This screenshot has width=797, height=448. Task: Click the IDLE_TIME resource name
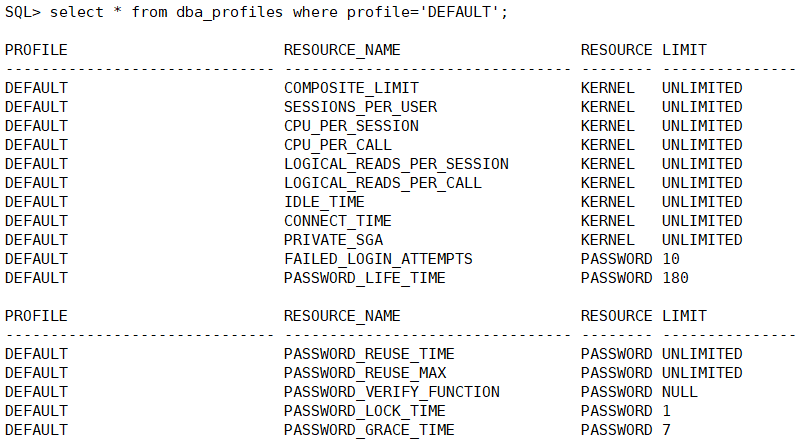[x=324, y=202]
